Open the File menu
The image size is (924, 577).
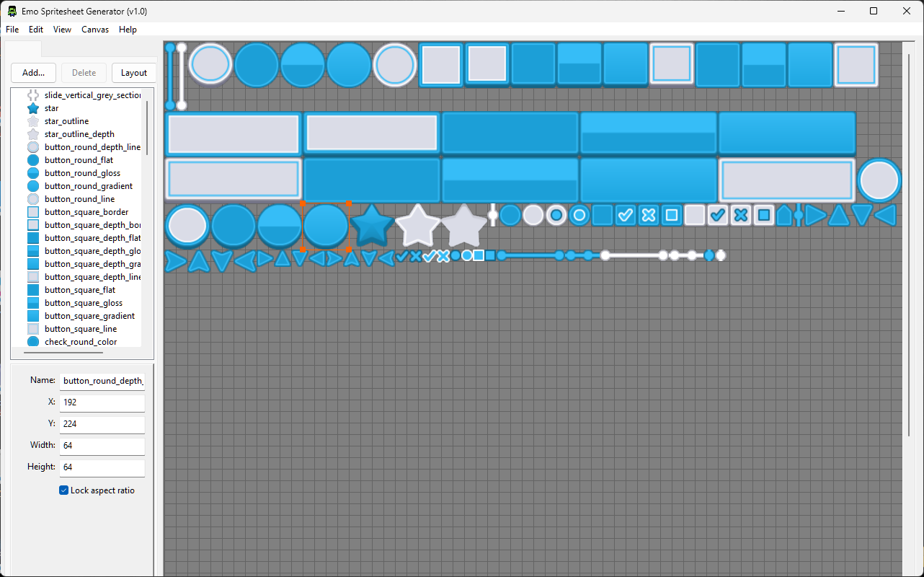coord(12,30)
